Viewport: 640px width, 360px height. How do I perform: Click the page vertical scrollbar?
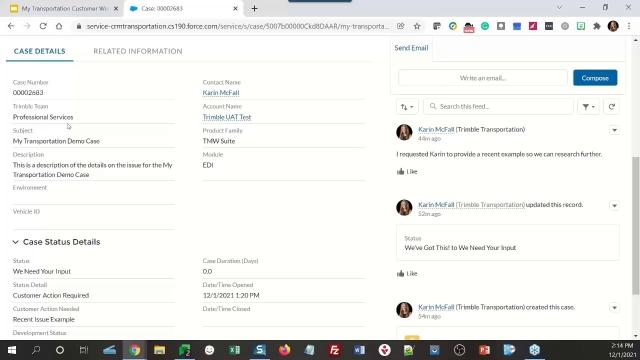pyautogui.click(x=636, y=225)
